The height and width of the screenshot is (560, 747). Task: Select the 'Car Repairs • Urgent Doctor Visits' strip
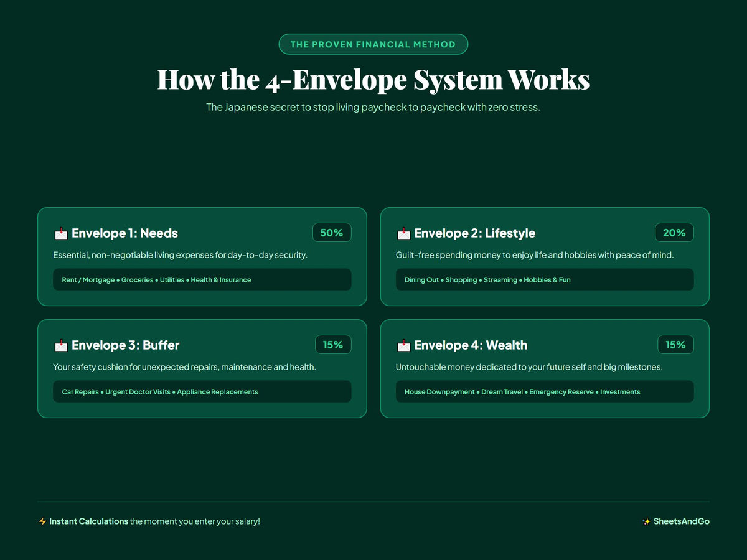tap(202, 391)
